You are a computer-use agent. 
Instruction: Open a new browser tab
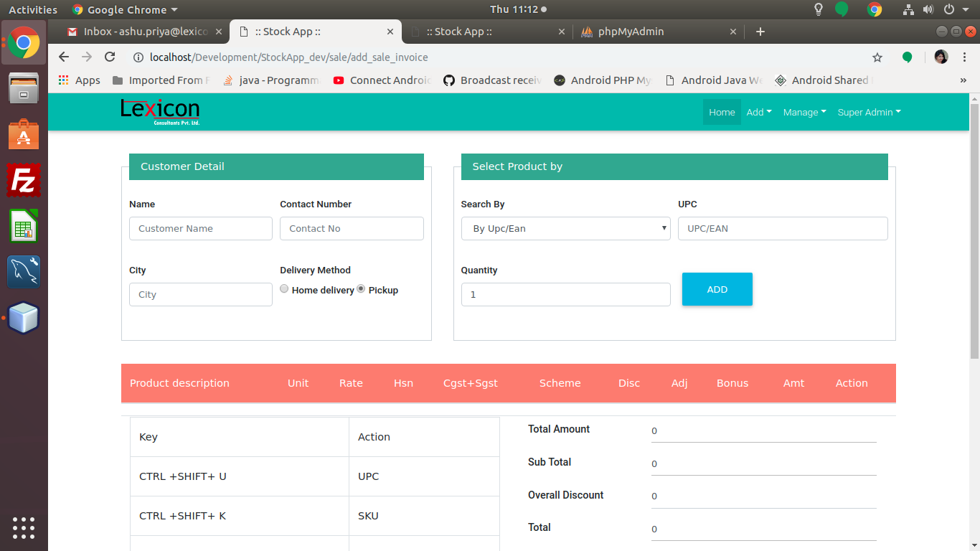(760, 32)
